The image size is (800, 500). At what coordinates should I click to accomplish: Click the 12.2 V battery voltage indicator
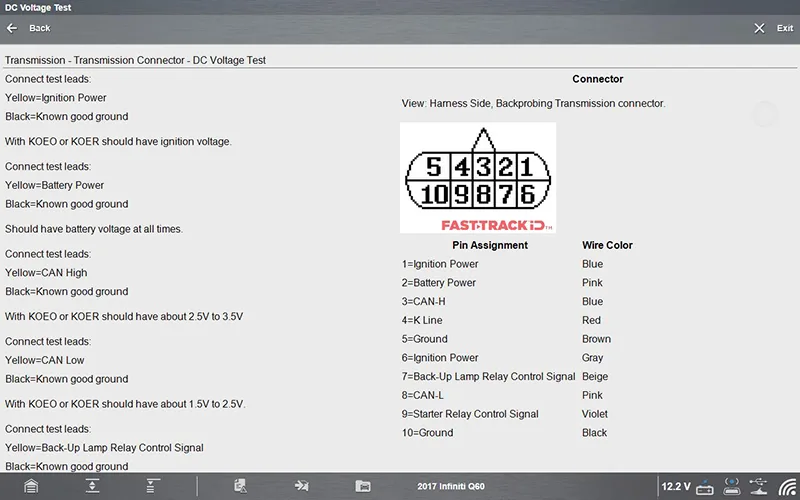click(x=676, y=486)
